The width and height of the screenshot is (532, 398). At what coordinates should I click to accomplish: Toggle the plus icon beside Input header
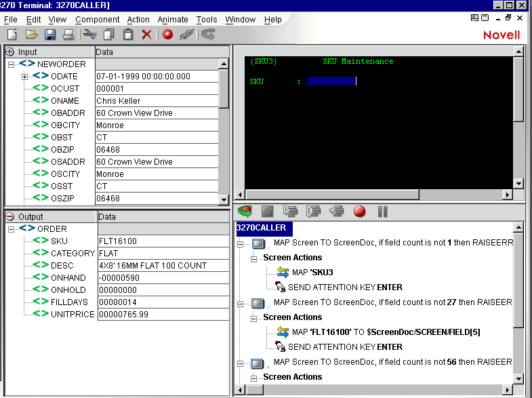click(9, 52)
